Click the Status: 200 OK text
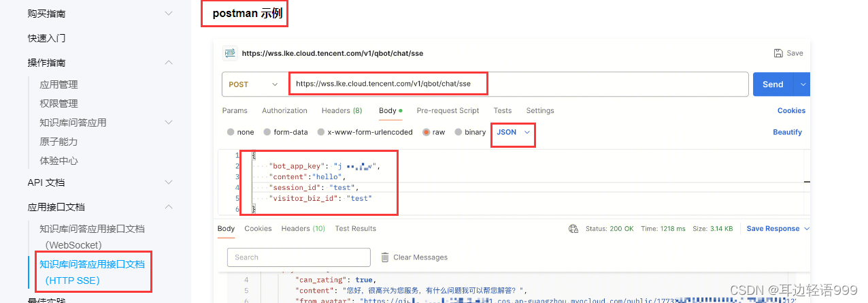Screen dimensions: 868x303 [x=610, y=229]
